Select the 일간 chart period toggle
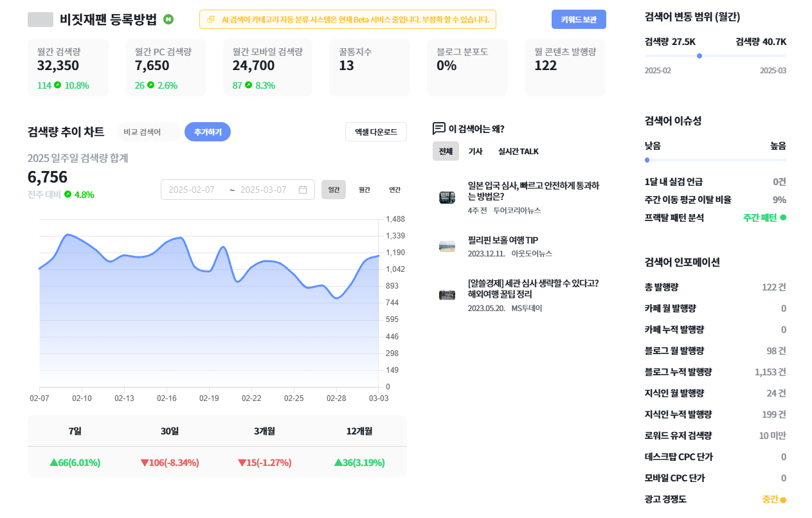This screenshot has height=518, width=812. [x=334, y=190]
